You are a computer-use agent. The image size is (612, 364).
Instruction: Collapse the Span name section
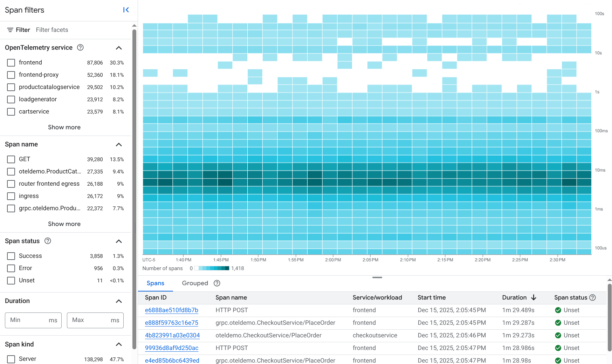coord(118,144)
